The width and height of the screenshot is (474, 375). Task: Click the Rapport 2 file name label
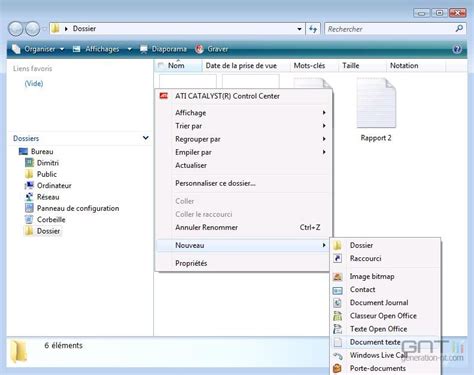pyautogui.click(x=376, y=138)
